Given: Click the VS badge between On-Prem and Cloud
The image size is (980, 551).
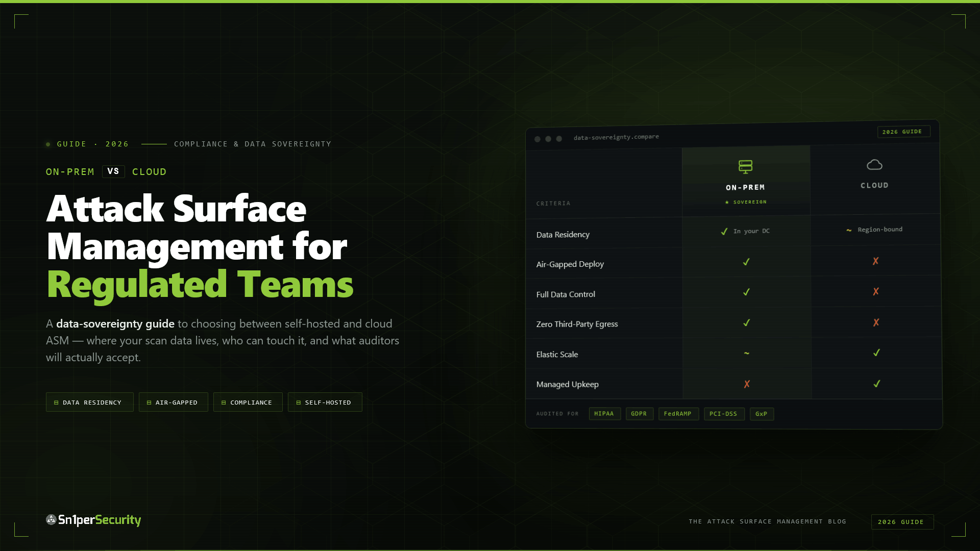Looking at the screenshot, I should pos(113,171).
